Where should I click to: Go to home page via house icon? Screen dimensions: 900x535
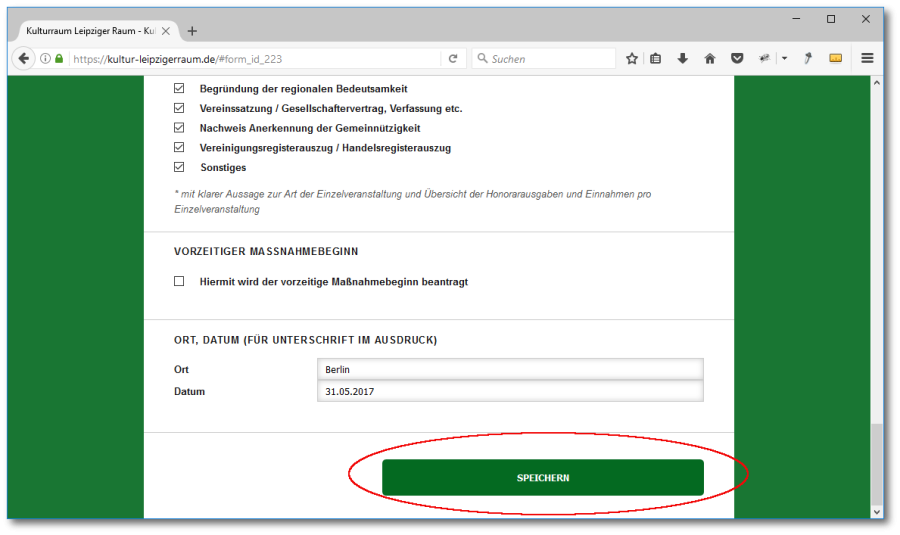point(710,59)
